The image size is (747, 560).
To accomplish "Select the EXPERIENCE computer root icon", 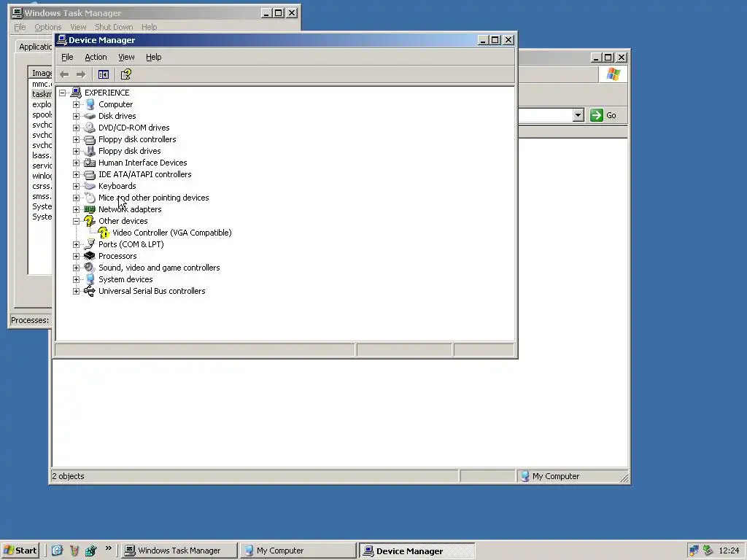I will (x=76, y=93).
